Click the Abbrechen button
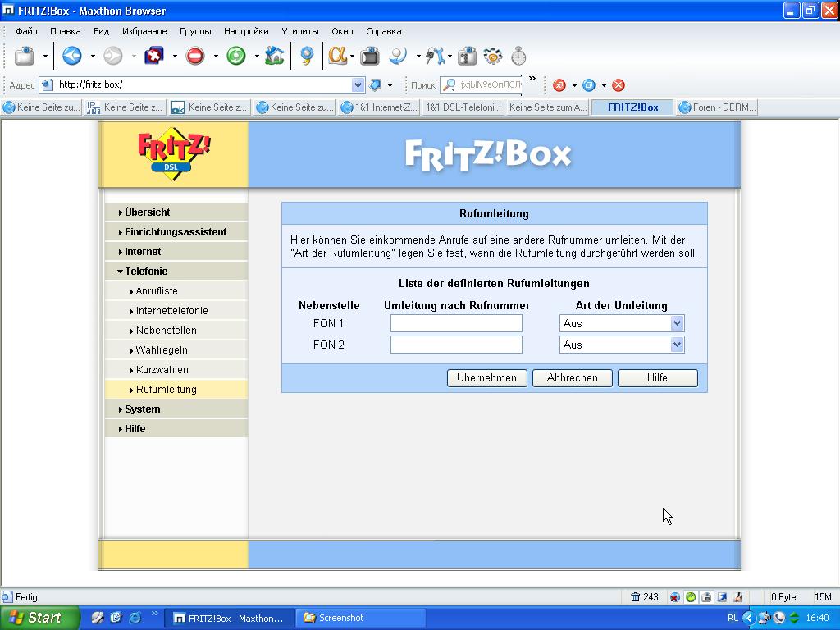This screenshot has height=630, width=840. (x=572, y=377)
